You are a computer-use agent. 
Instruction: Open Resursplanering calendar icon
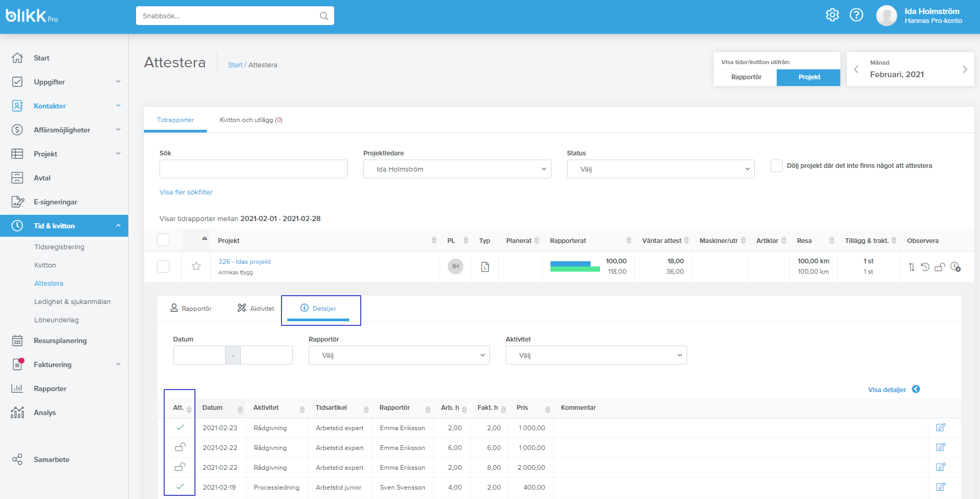(x=17, y=340)
